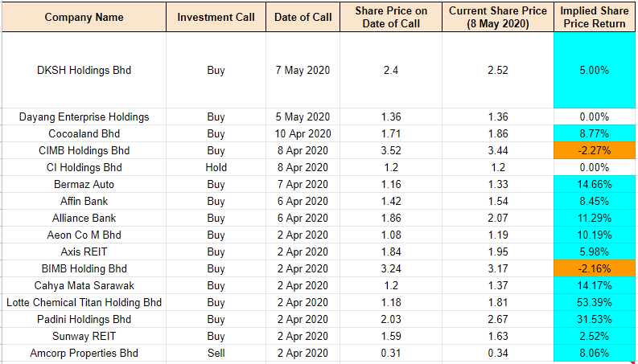Select the DKSH Holdings Bhd cell
Image resolution: width=638 pixels, height=364 pixels.
(84, 70)
